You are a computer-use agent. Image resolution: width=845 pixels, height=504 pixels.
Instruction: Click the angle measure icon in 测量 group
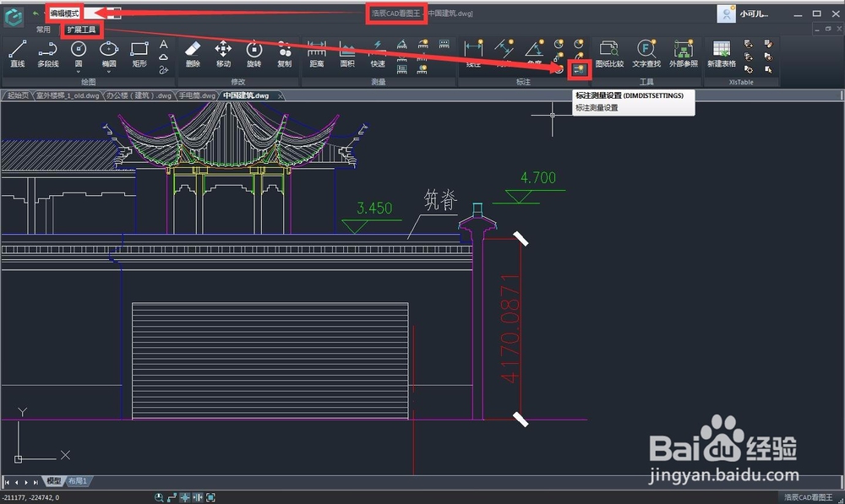point(402,44)
